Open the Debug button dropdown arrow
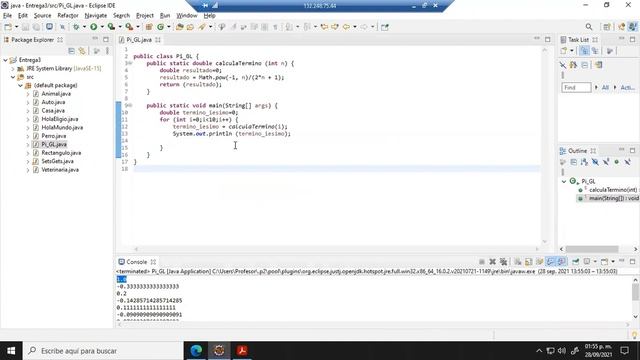640x360 pixels. pos(84,27)
